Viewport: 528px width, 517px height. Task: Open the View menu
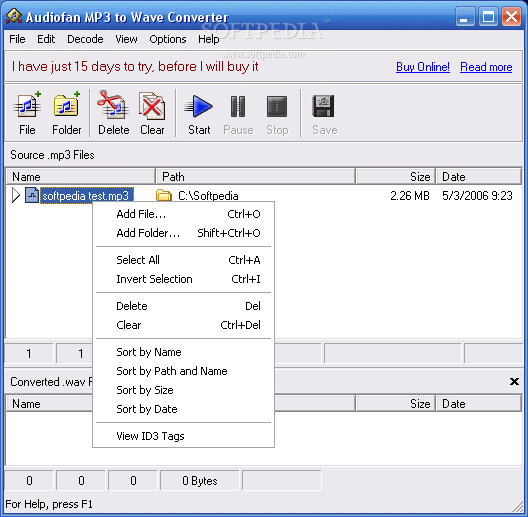[x=126, y=39]
